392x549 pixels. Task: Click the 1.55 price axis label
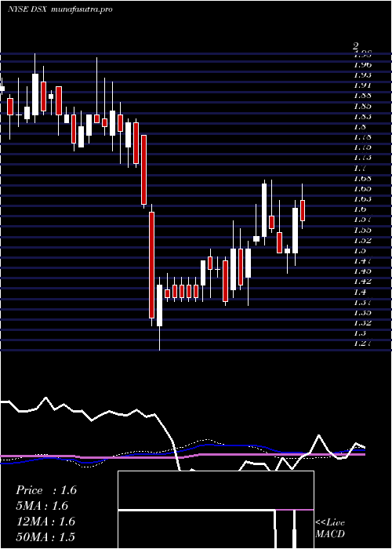point(362,230)
